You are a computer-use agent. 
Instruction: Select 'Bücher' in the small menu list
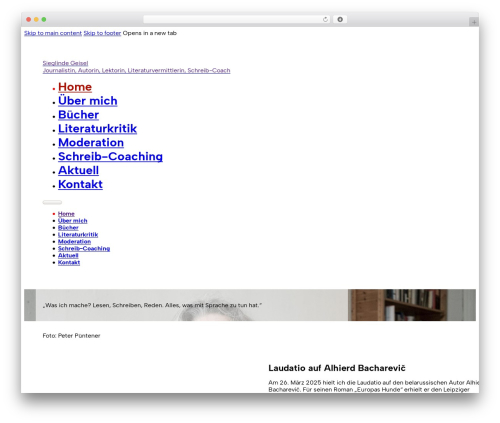point(68,228)
